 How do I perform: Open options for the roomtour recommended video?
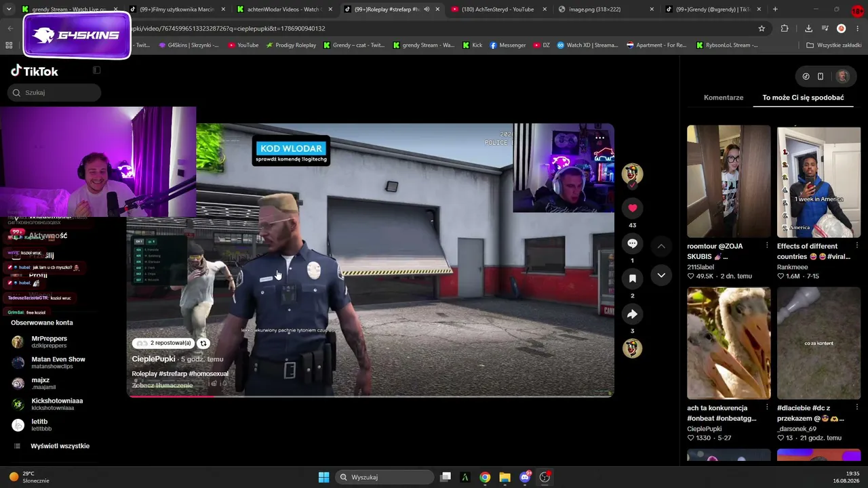767,246
